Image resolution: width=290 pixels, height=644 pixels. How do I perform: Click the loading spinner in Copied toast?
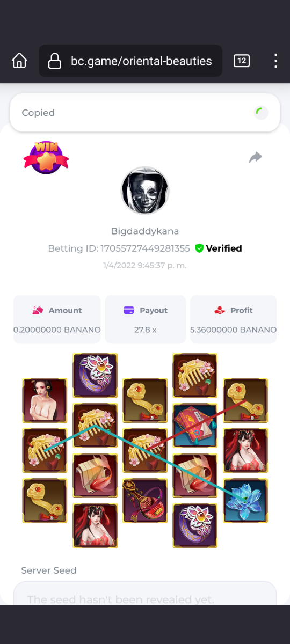(x=260, y=113)
